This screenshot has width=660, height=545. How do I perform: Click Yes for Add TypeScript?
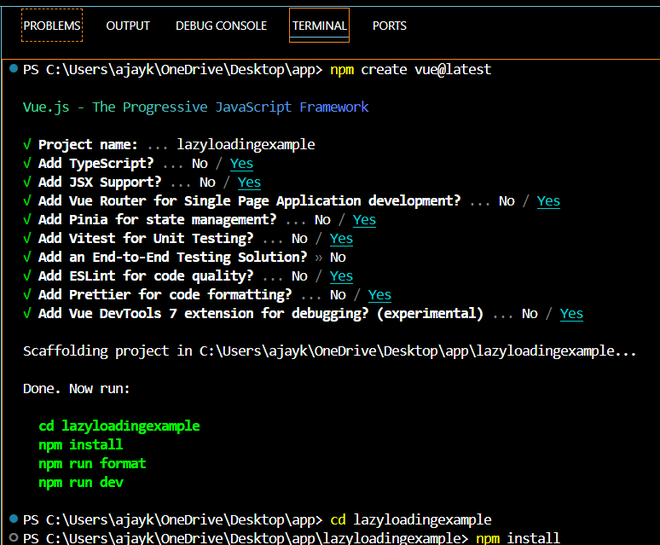[x=241, y=163]
